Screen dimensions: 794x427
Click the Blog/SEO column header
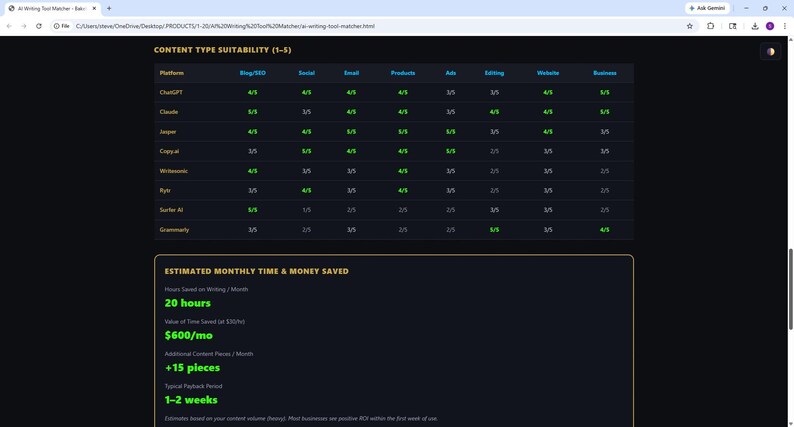(x=253, y=73)
